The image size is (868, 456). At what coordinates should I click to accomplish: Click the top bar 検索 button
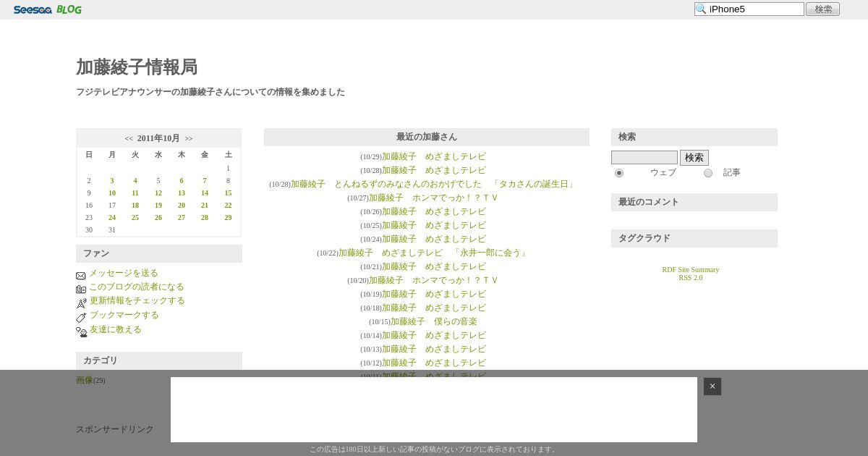822,9
